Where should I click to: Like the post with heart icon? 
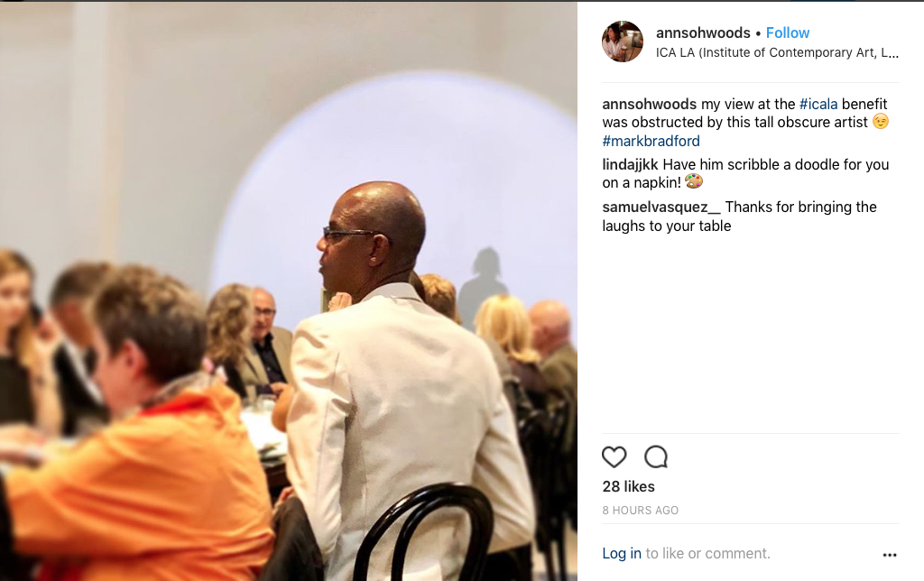[614, 456]
